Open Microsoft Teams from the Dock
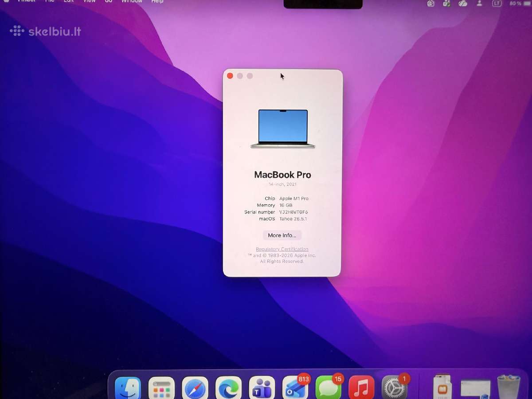The height and width of the screenshot is (399, 532). click(x=262, y=389)
